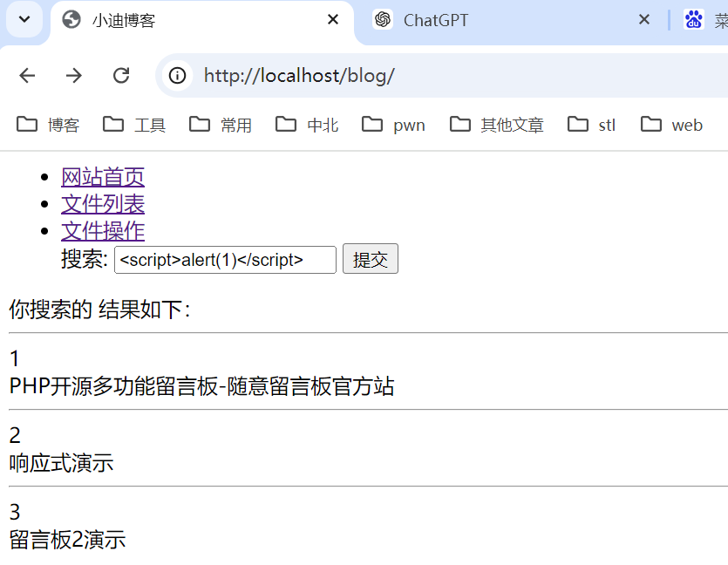Image resolution: width=728 pixels, height=565 pixels.
Task: Open the stl bookmark folder
Action: point(591,125)
